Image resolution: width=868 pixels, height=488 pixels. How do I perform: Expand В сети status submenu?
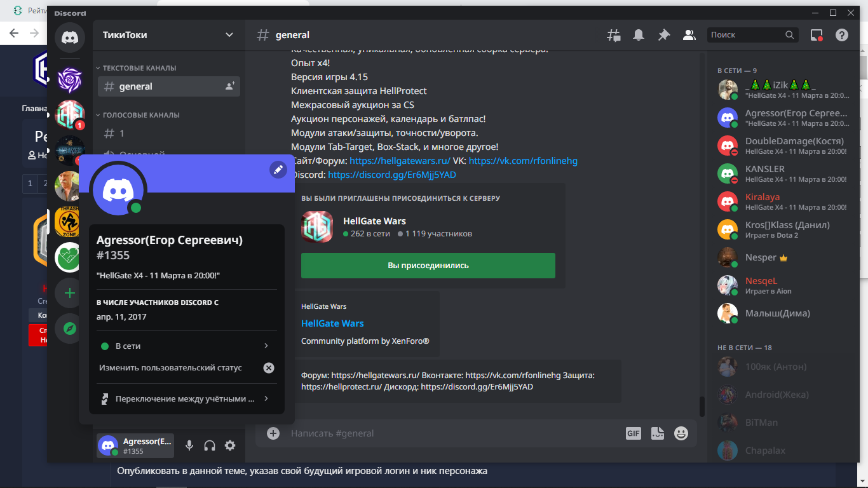click(x=187, y=346)
